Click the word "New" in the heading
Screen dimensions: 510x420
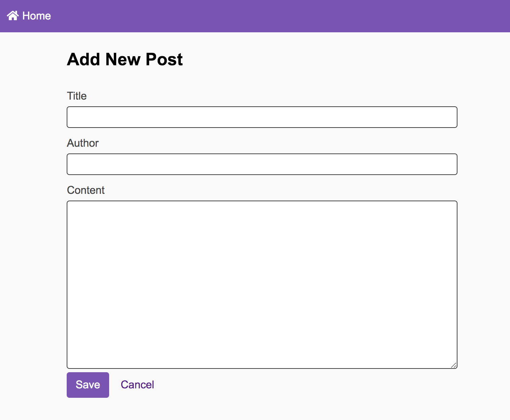pos(123,60)
